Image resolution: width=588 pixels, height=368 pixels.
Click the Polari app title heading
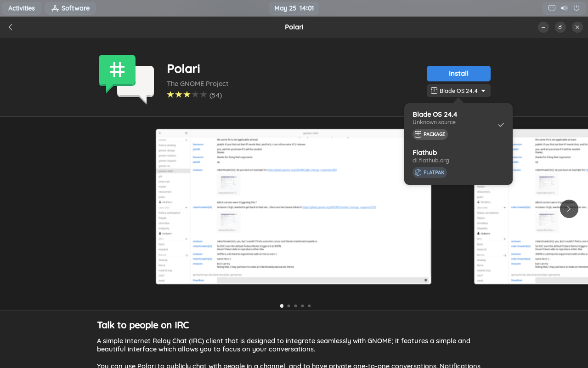[x=183, y=69]
